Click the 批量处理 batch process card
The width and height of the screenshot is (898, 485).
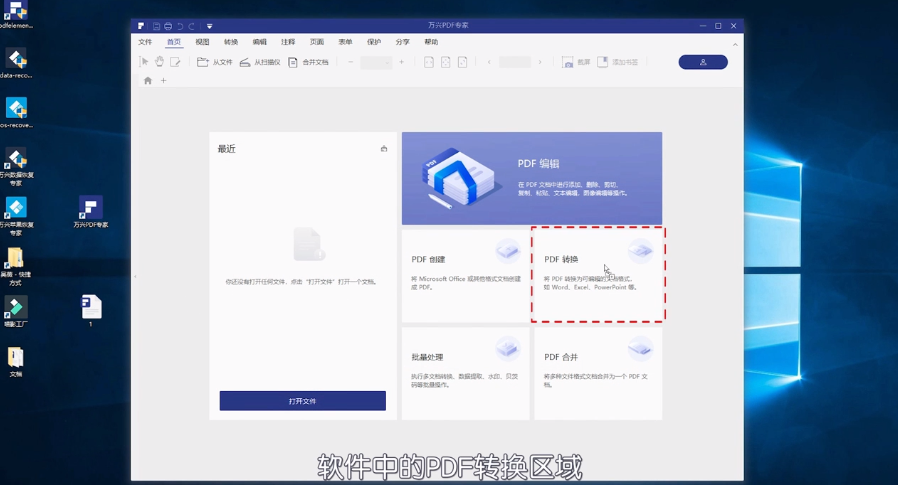click(466, 373)
